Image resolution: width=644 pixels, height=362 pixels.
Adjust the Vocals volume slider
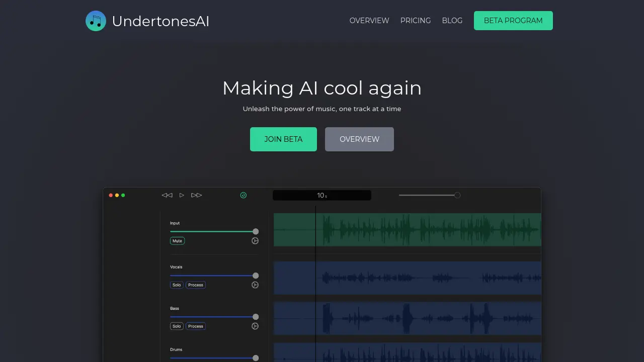214,276
